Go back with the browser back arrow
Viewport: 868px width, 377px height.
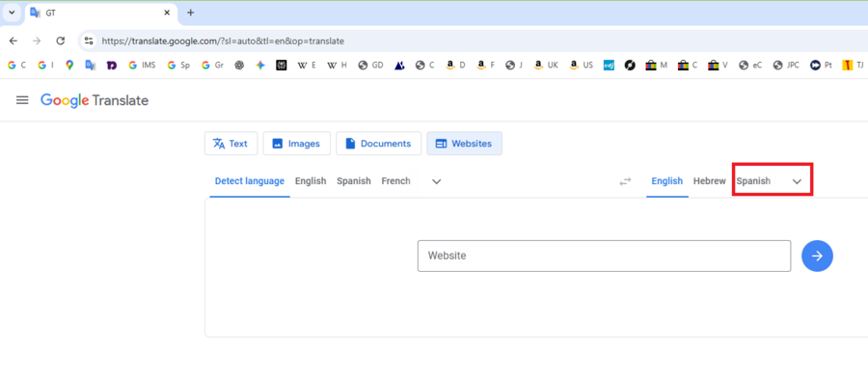click(14, 40)
